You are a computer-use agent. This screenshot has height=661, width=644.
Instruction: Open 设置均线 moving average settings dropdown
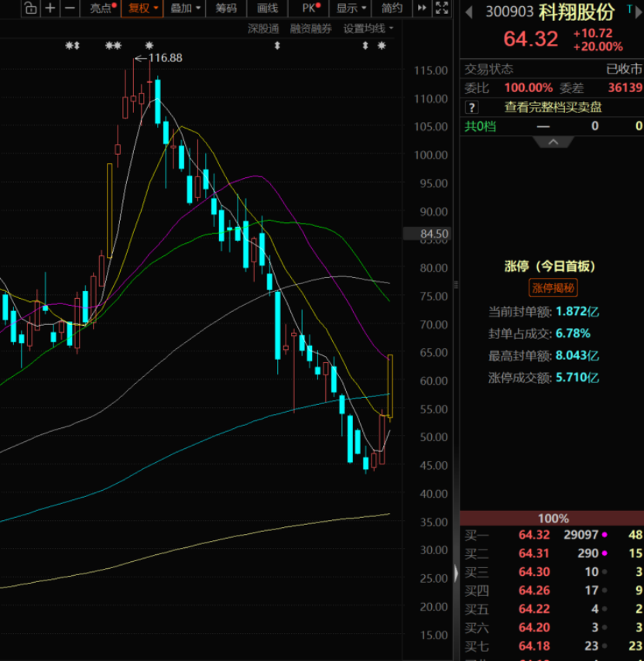pos(368,29)
